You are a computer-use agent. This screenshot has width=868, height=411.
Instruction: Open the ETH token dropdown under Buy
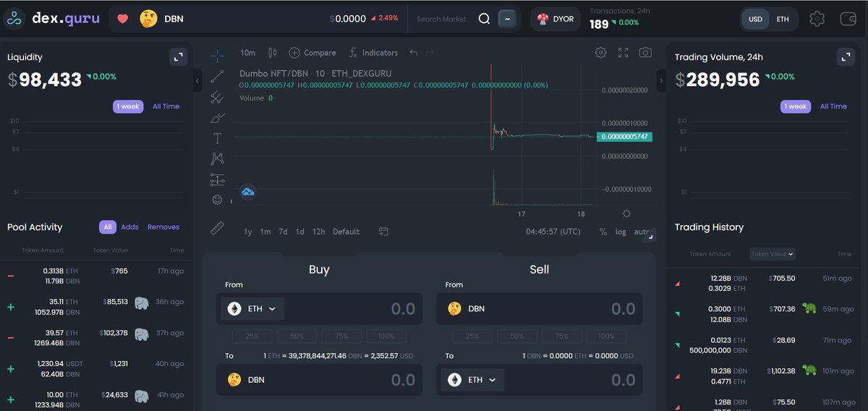click(252, 308)
